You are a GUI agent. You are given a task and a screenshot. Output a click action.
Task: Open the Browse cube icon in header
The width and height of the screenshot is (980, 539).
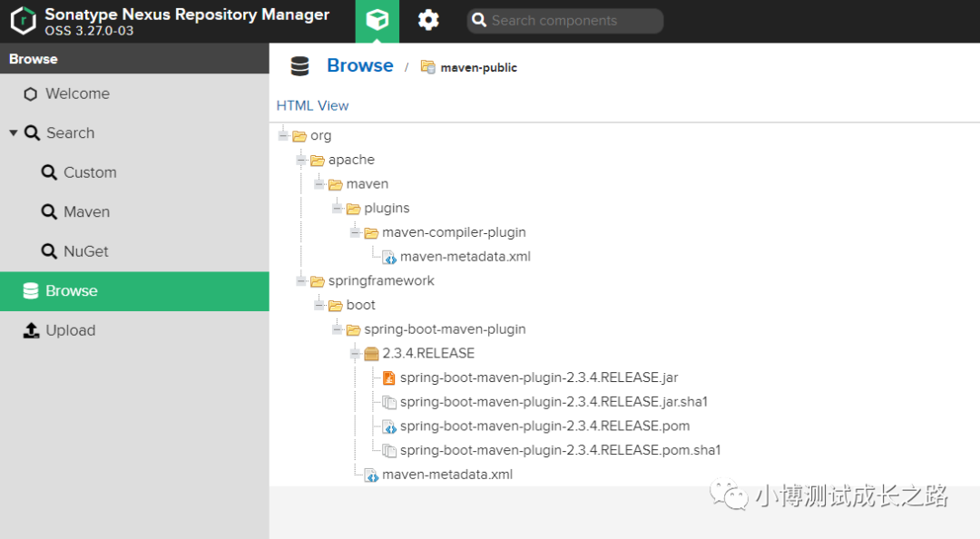pyautogui.click(x=377, y=21)
